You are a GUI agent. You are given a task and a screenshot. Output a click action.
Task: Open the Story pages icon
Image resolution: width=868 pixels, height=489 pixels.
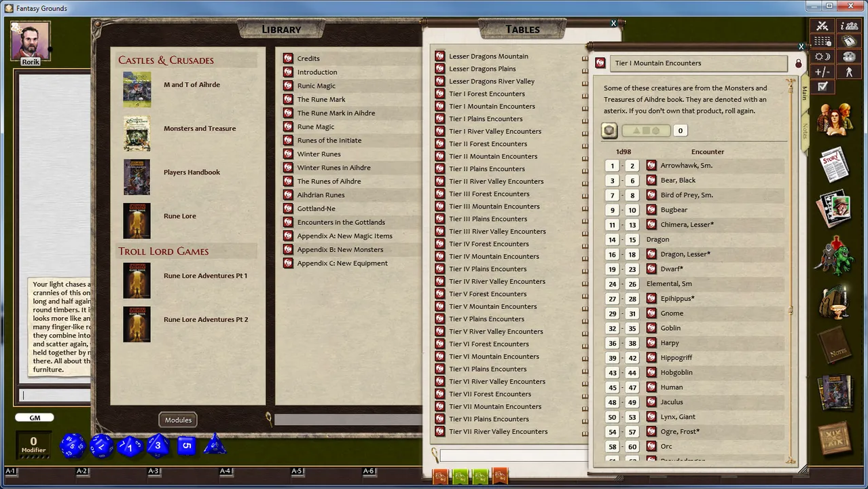tap(835, 164)
